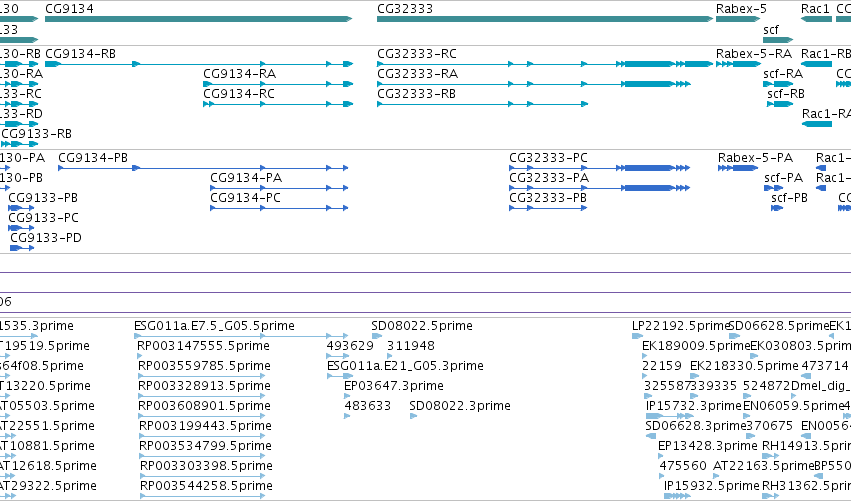Viewport: 851px width, 501px height.
Task: Click the scf-PA protein
Action: [x=773, y=188]
